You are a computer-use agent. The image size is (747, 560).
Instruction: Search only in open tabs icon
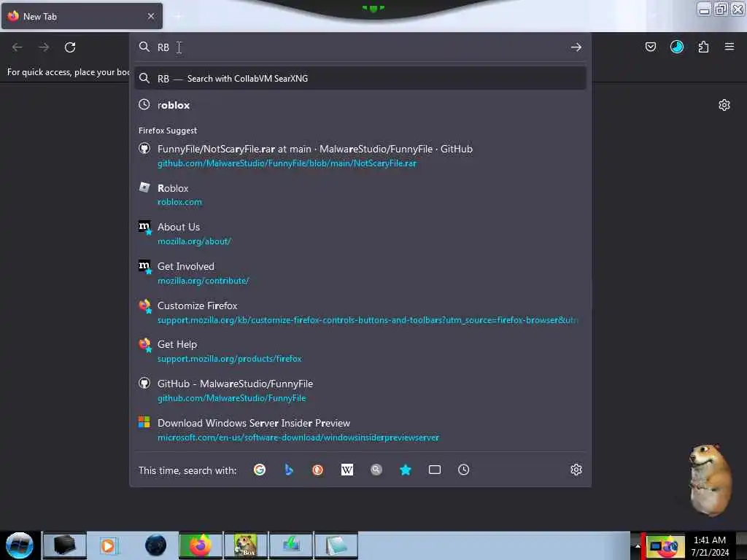435,470
